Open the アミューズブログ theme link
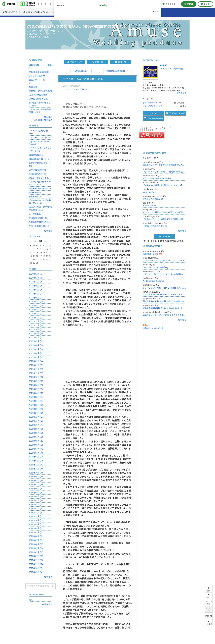Screen dimensions: 215x644 click(x=80, y=89)
